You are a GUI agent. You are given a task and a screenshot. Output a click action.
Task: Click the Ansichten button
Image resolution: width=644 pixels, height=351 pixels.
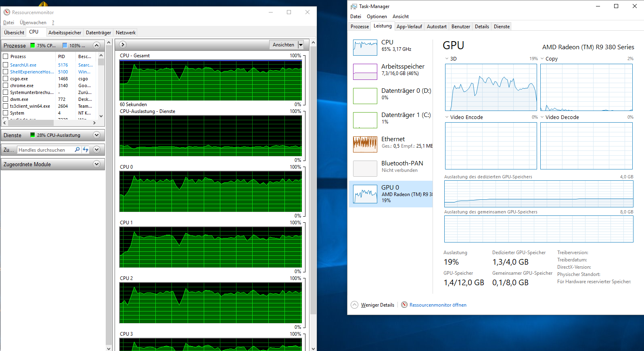283,45
